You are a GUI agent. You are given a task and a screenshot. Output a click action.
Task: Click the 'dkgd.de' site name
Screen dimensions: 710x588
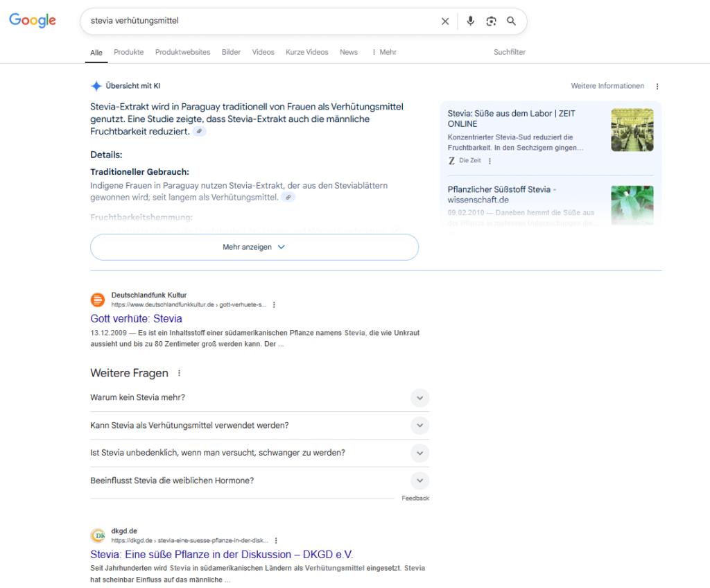click(124, 531)
